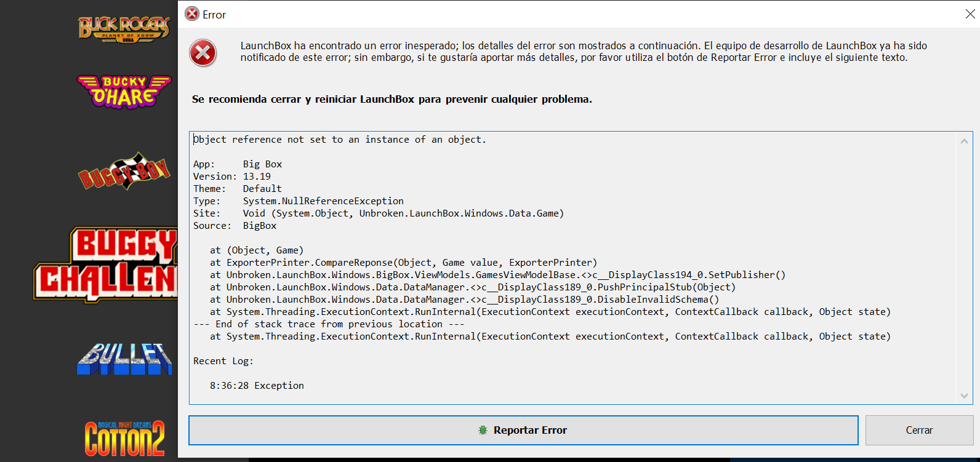
Task: Select the Buggy Challenge game logo in Big Box
Action: coord(106,265)
